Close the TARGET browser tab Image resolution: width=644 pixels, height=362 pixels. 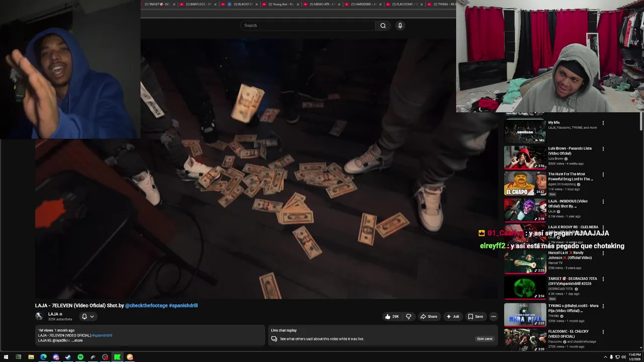click(x=175, y=4)
